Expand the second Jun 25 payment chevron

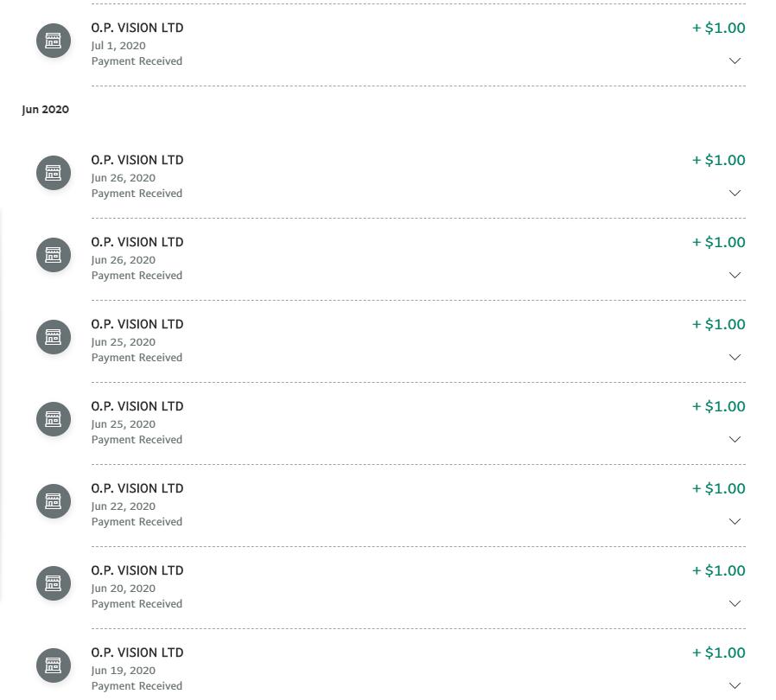pyautogui.click(x=735, y=440)
